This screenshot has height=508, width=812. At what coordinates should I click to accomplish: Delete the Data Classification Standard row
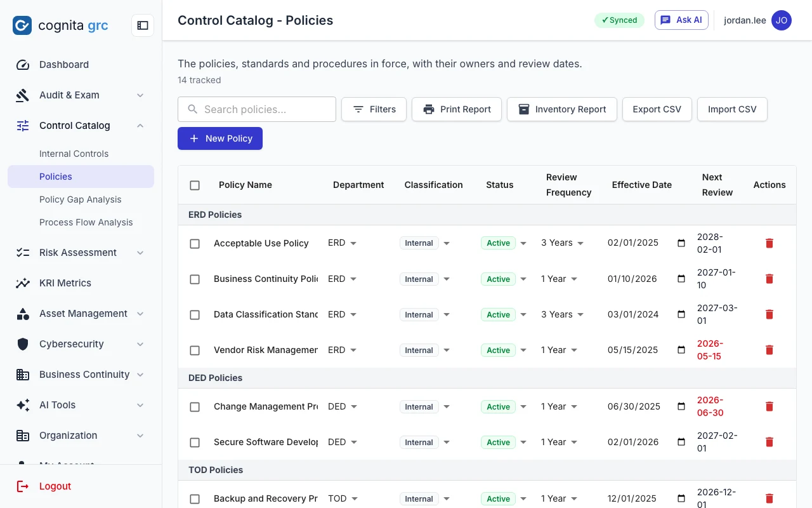tap(769, 314)
